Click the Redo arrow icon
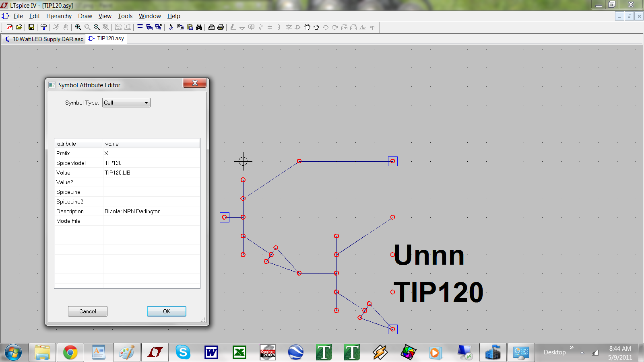This screenshot has height=362, width=644. (335, 27)
